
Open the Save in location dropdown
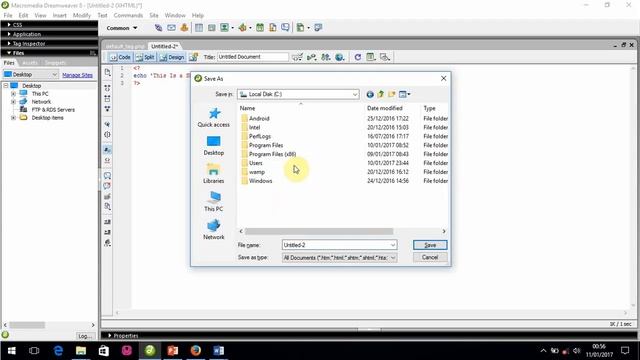click(355, 94)
